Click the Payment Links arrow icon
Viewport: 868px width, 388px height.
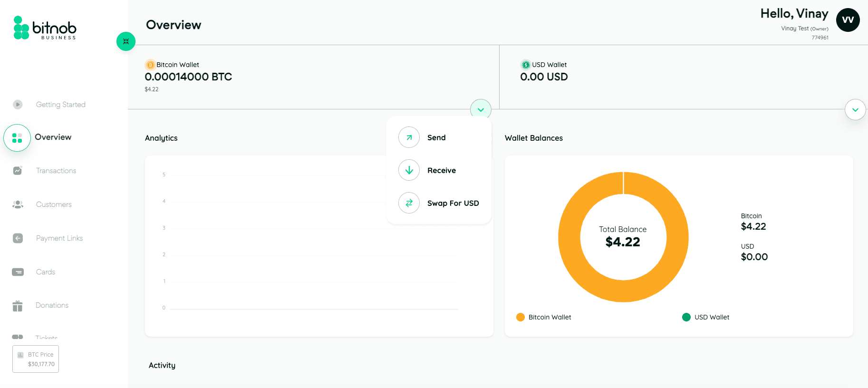click(18, 238)
